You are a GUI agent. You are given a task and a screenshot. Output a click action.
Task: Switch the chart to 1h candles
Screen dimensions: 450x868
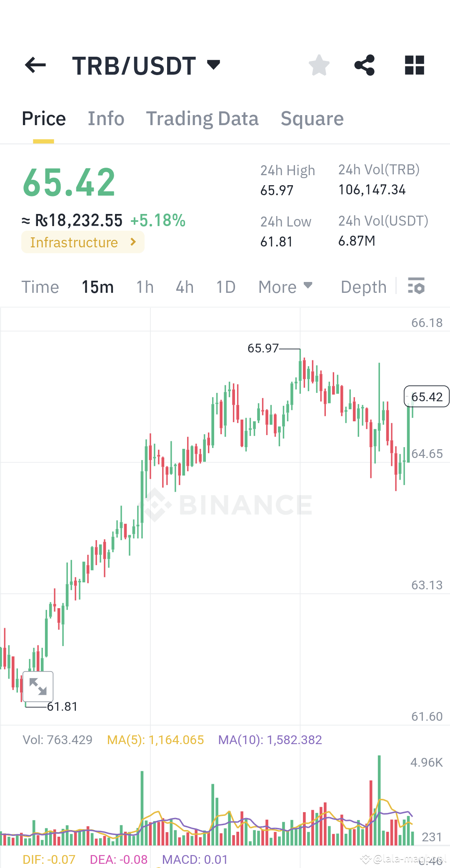click(x=144, y=287)
